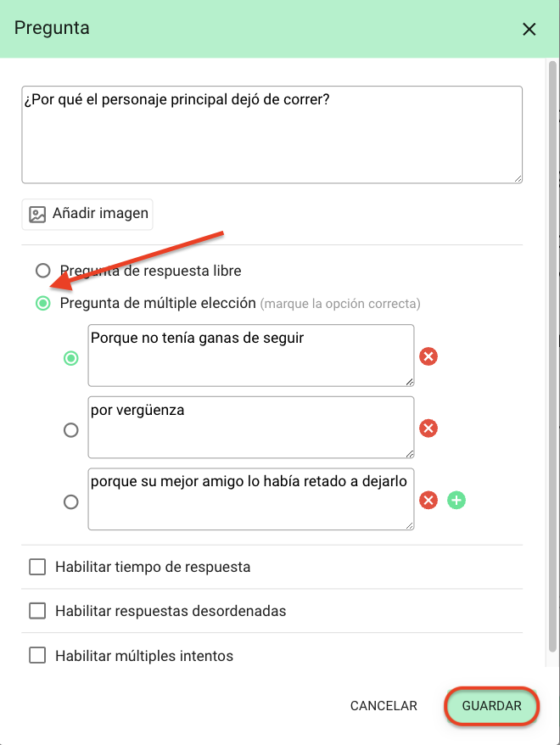The width and height of the screenshot is (560, 745).
Task: Remove the 'por vergüenza' answer option
Action: coord(428,429)
